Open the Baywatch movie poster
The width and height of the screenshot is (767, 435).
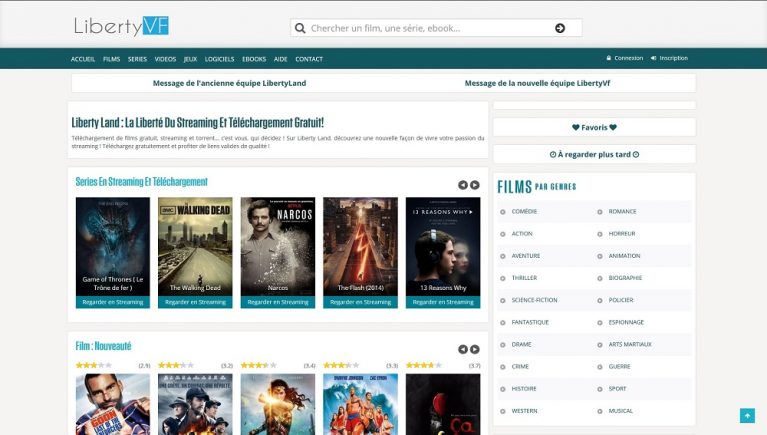(x=361, y=404)
